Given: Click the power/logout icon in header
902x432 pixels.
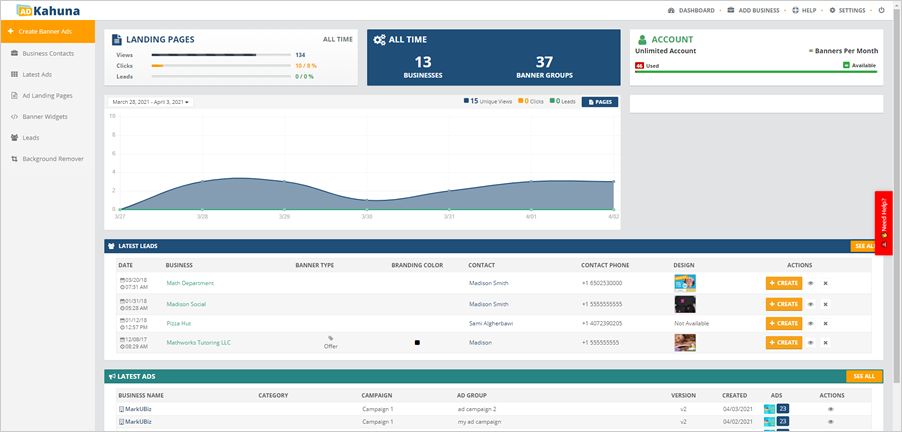Looking at the screenshot, I should [x=881, y=10].
